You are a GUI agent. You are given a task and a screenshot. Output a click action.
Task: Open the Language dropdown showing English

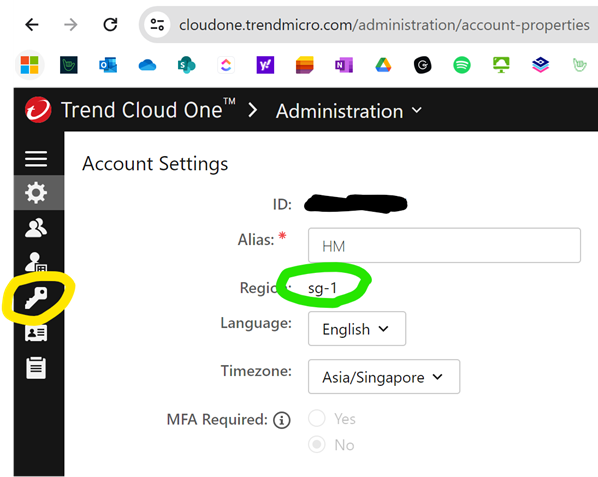(x=357, y=329)
